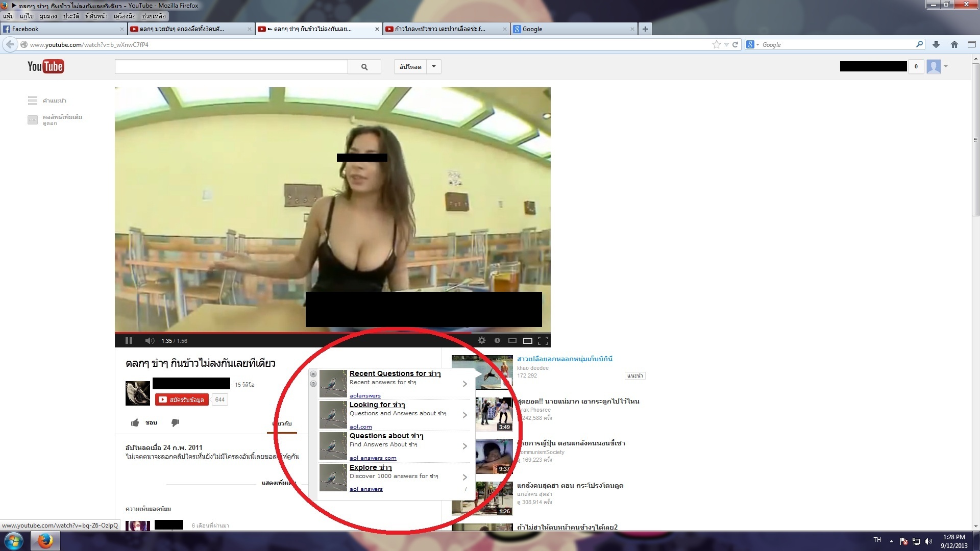Click the YouTube search magnifier button

point(364,67)
